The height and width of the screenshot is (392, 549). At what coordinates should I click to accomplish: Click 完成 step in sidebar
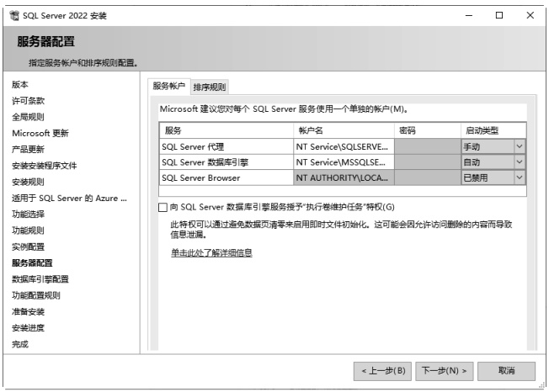20,344
